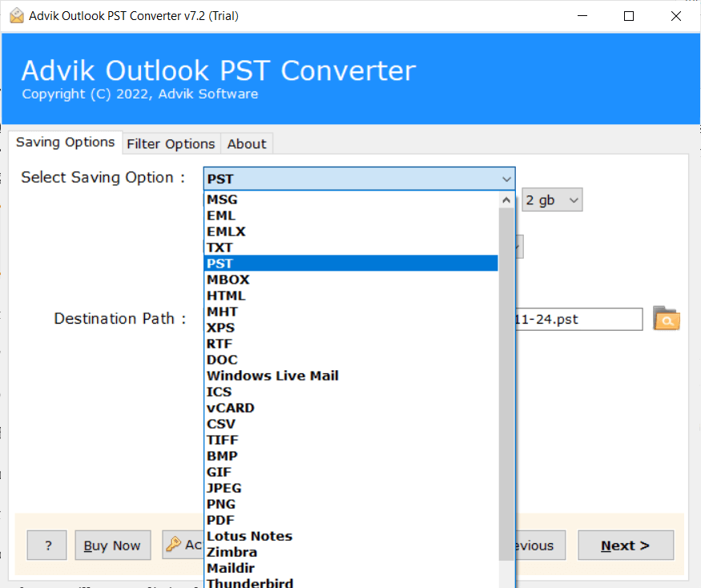Choose MSG from the saving list
Screen dimensions: 701x588
pos(351,199)
